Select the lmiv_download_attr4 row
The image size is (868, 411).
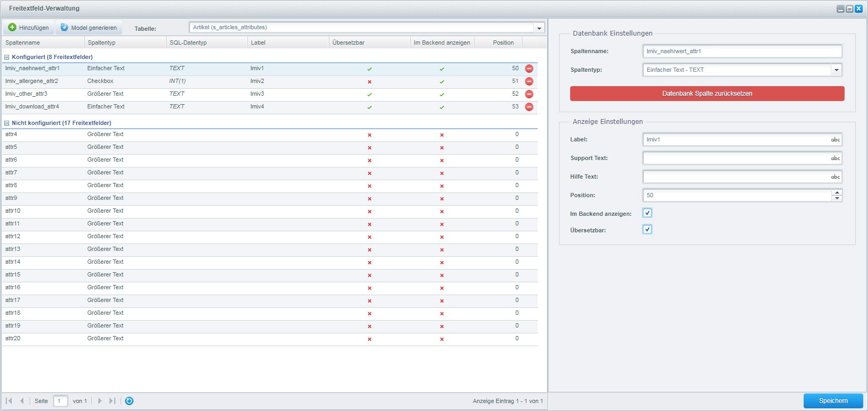pyautogui.click(x=270, y=107)
